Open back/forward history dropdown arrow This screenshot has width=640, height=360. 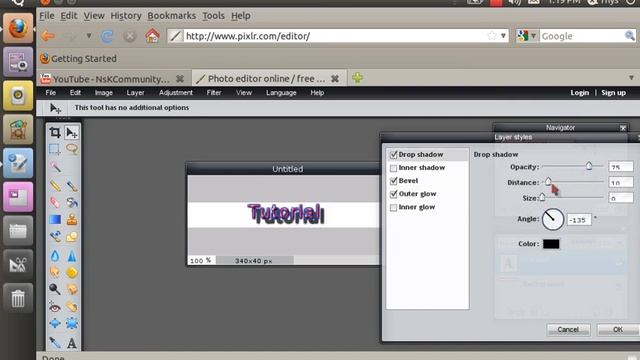[89, 36]
